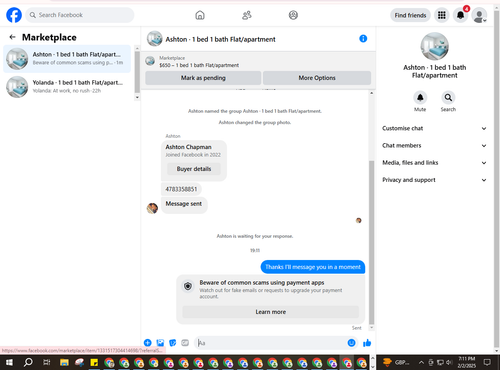Screen dimensions: 500x370
Task: Search in conversation with magnifier icon
Action: [x=448, y=98]
